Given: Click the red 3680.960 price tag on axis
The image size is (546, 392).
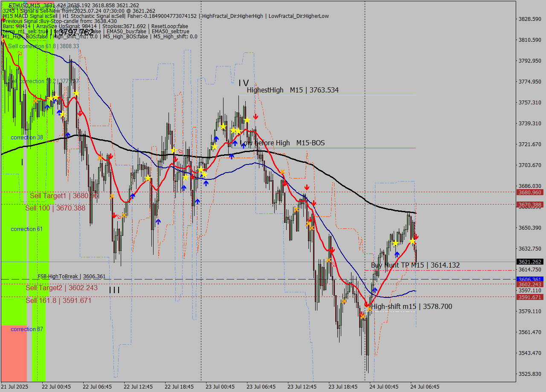Looking at the screenshot, I should point(529,192).
